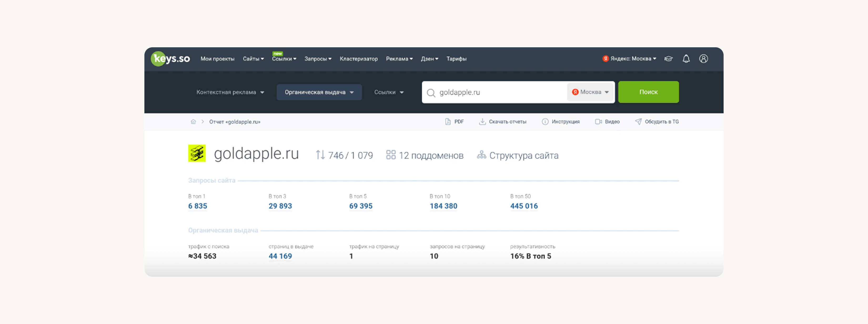The image size is (868, 324).
Task: Open Видео link
Action: coord(612,122)
